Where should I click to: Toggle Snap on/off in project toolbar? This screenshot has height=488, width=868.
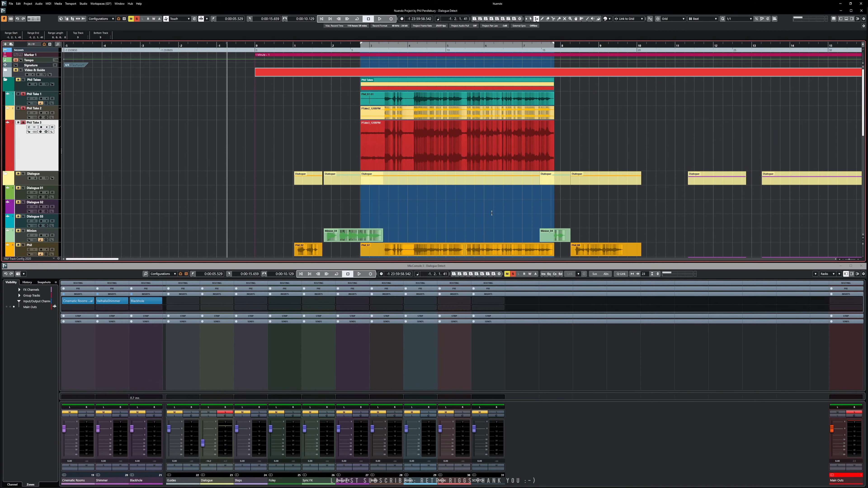coord(658,19)
